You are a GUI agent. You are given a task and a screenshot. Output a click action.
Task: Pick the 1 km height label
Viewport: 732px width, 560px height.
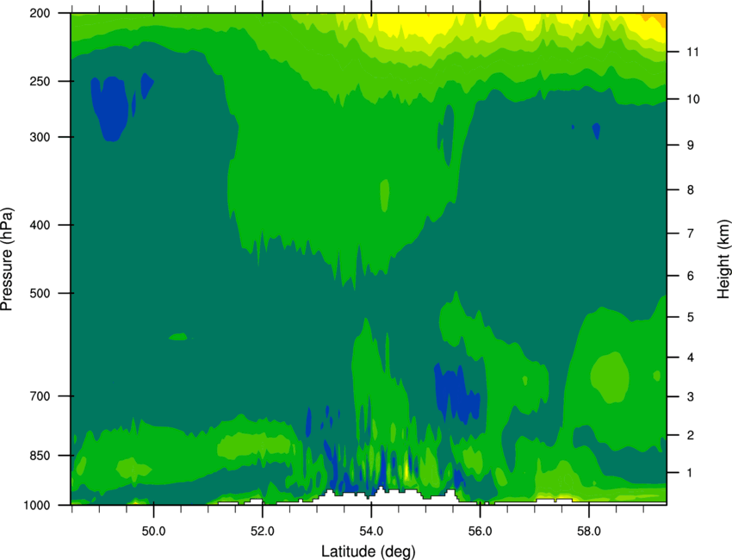click(691, 473)
